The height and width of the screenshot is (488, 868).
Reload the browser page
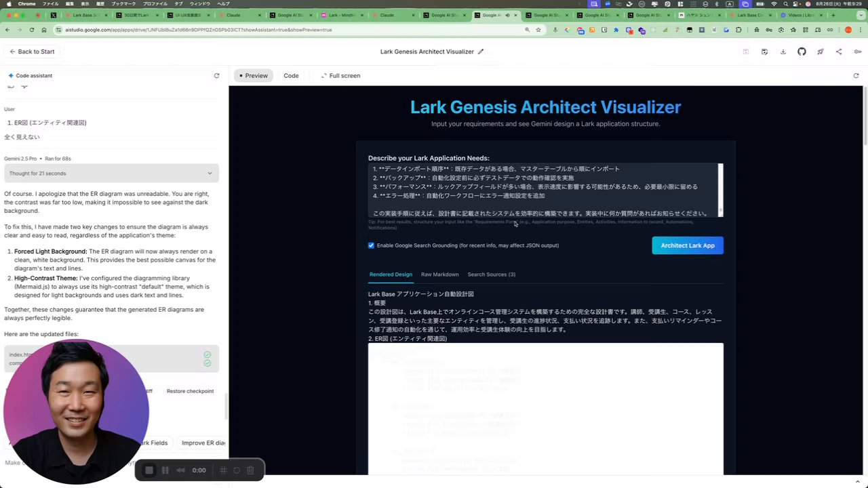pos(31,30)
